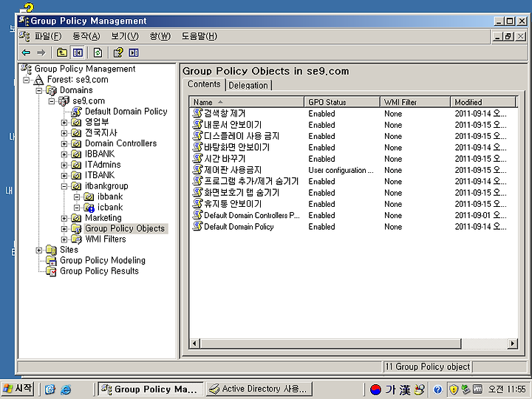Sort by the Name column header
The image size is (532, 399).
tap(247, 102)
